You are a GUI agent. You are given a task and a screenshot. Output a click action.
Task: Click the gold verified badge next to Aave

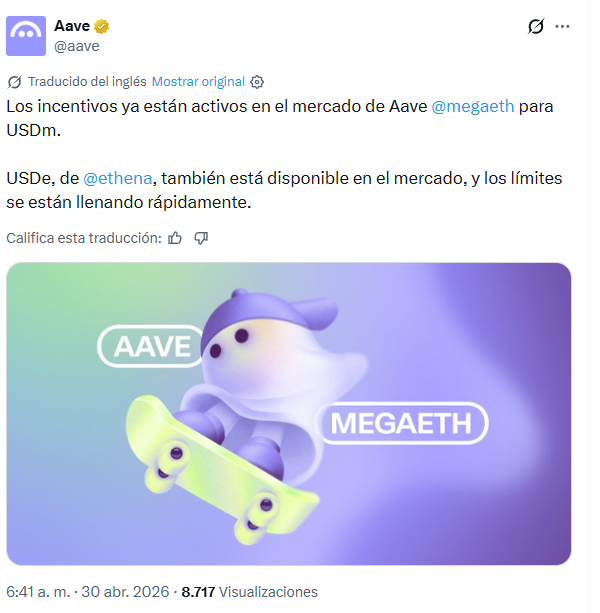(x=102, y=26)
